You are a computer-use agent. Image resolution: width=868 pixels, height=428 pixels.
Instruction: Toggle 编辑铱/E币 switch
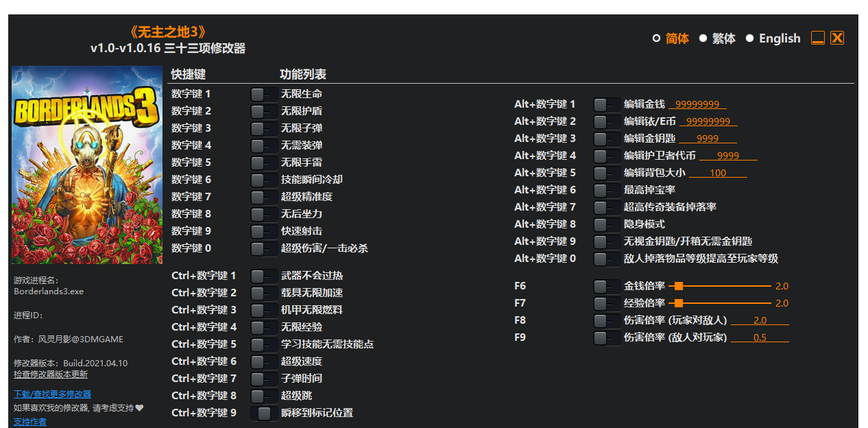[607, 121]
